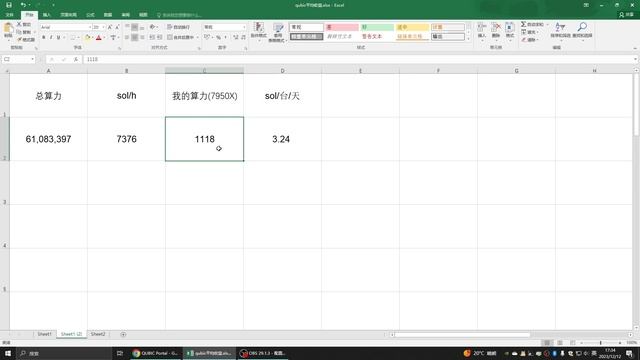Increase the font size

pyautogui.click(x=110, y=27)
